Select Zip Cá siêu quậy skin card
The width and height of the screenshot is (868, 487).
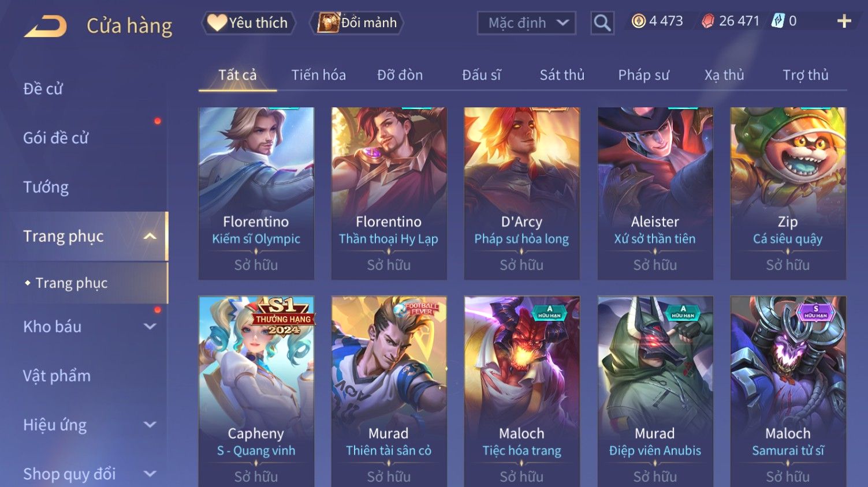click(x=788, y=193)
